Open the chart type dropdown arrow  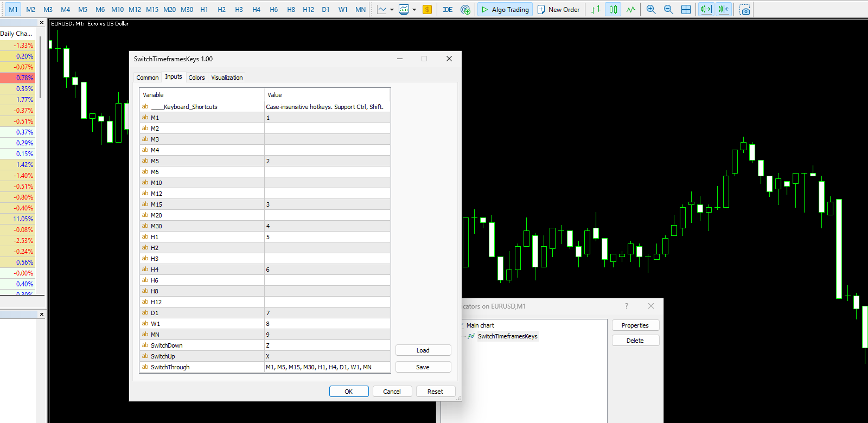coord(392,10)
